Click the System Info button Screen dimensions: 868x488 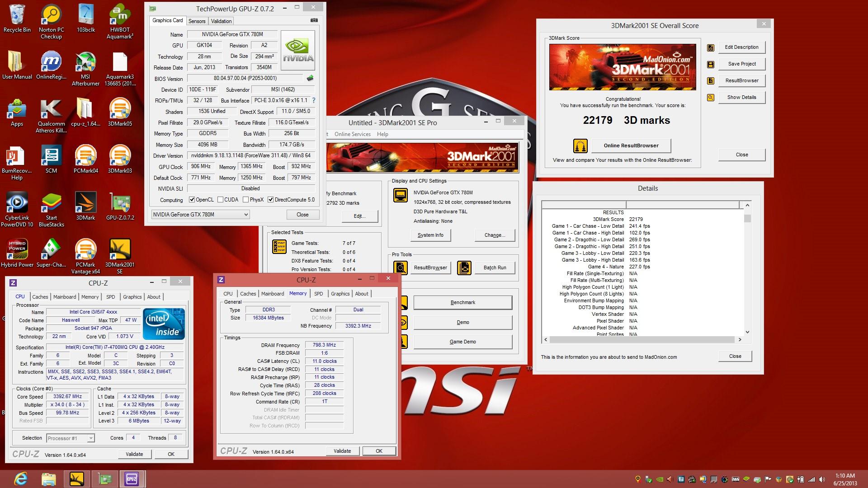(430, 235)
